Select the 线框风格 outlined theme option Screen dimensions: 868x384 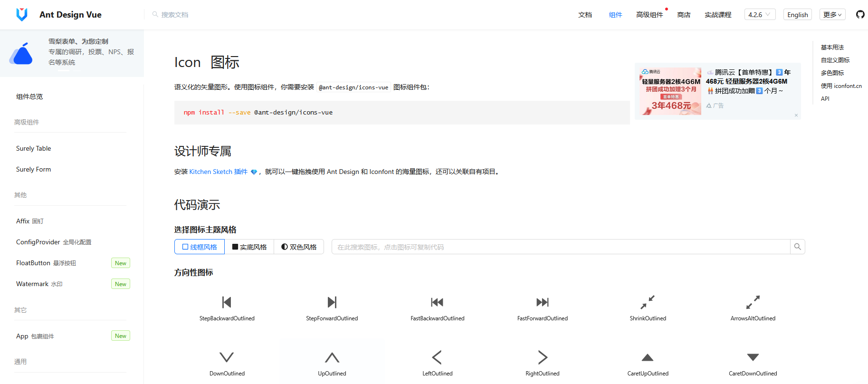point(200,247)
